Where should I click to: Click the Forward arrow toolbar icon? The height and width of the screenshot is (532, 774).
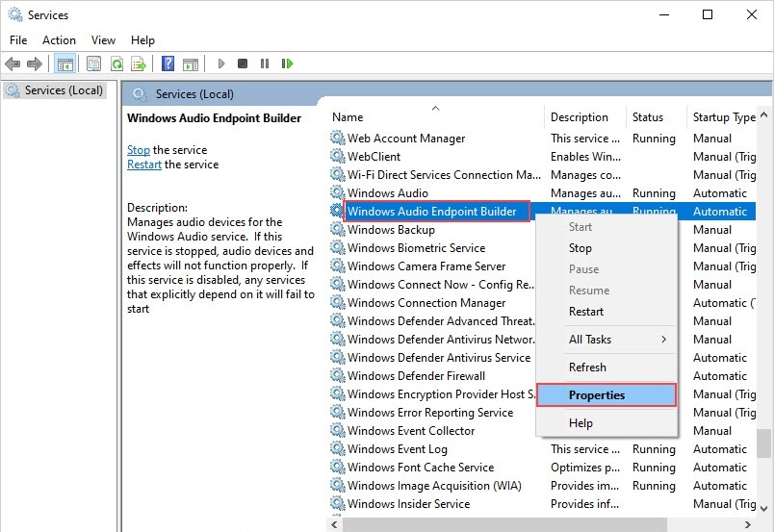click(35, 63)
